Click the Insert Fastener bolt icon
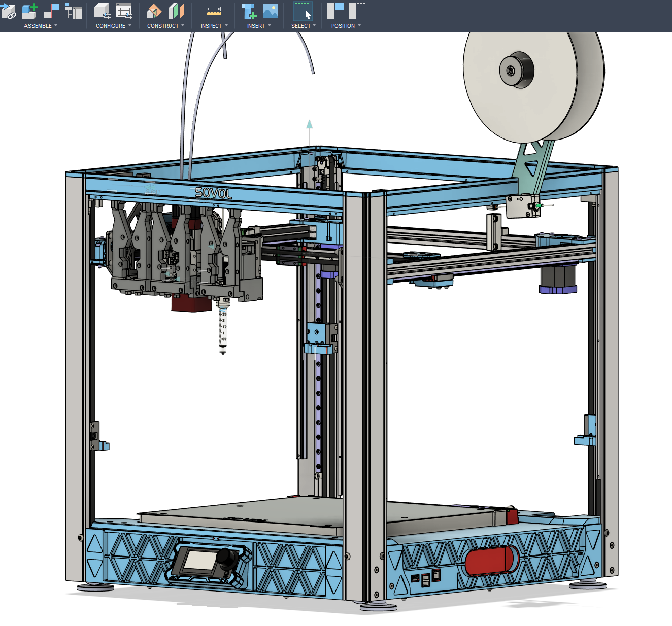This screenshot has height=626, width=672. (x=248, y=11)
